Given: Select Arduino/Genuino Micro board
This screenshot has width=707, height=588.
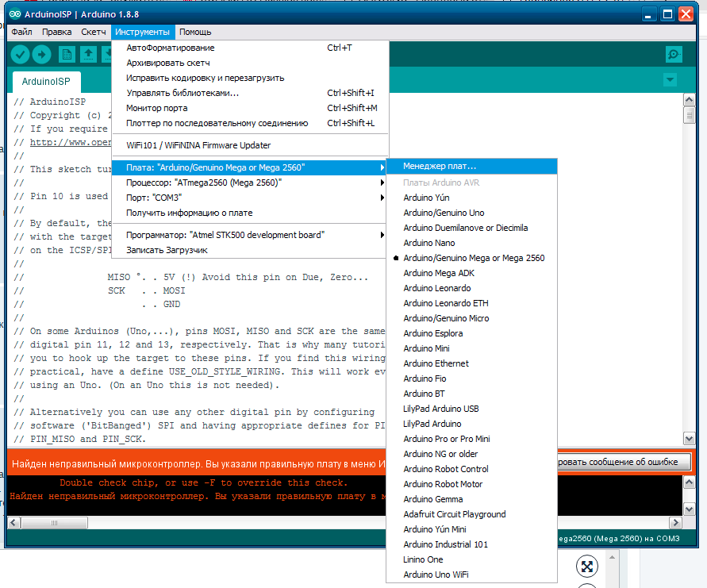Looking at the screenshot, I should pyautogui.click(x=472, y=318).
